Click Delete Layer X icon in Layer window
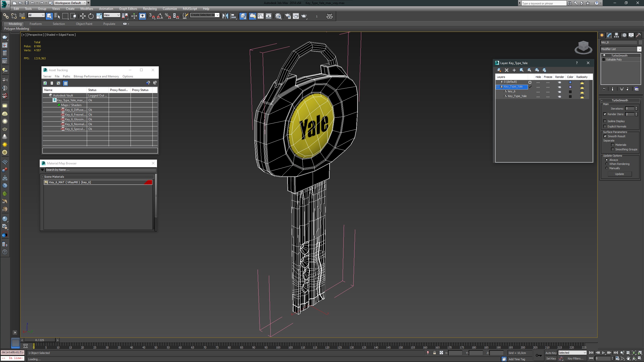644x362 pixels. [507, 70]
